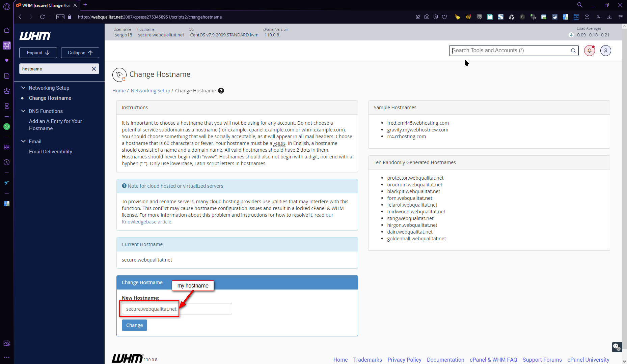Click the broom cleaner extension icon
Viewport: 627px width, 364px height.
click(x=458, y=17)
